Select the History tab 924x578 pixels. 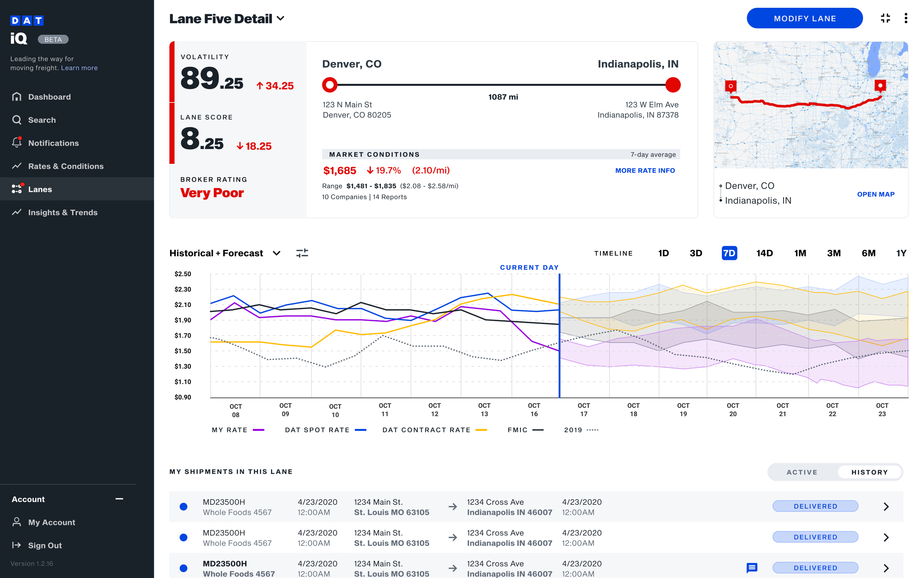(870, 472)
